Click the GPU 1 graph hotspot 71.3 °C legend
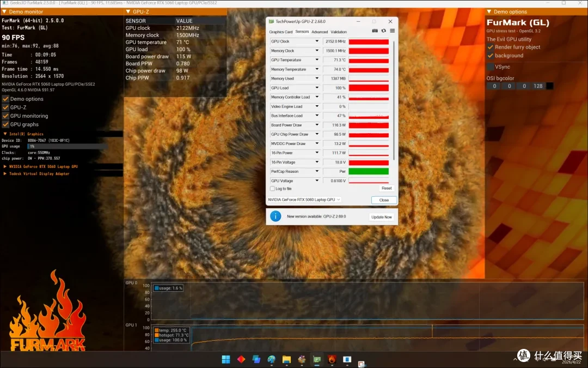588x368 pixels. point(171,335)
